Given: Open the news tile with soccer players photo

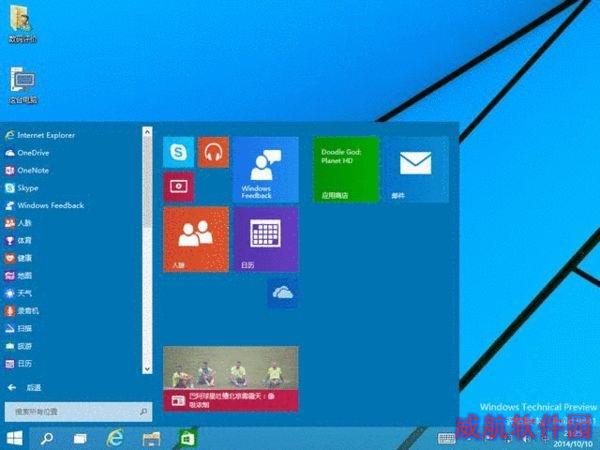Looking at the screenshot, I should tap(231, 379).
